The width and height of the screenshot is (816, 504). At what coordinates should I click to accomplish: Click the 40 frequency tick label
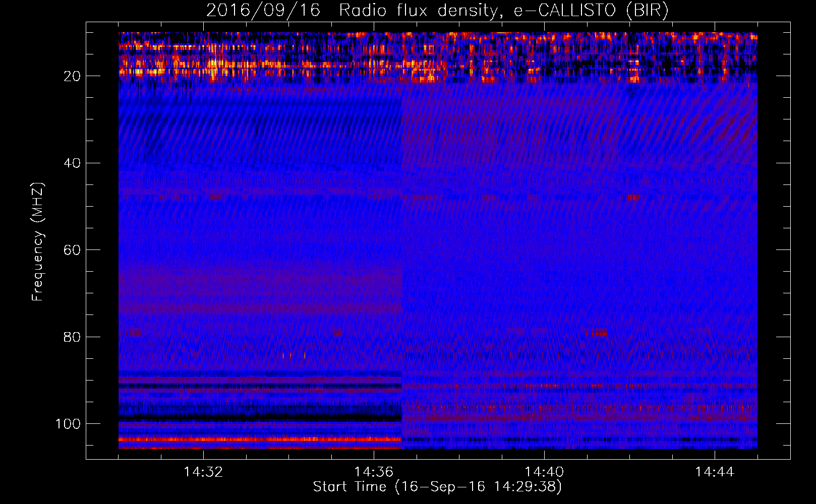[x=72, y=163]
